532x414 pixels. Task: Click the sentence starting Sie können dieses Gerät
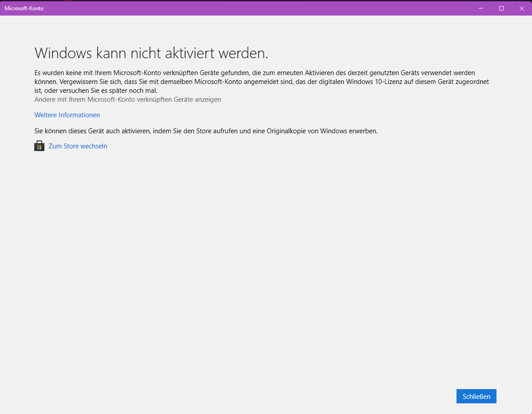(206, 131)
